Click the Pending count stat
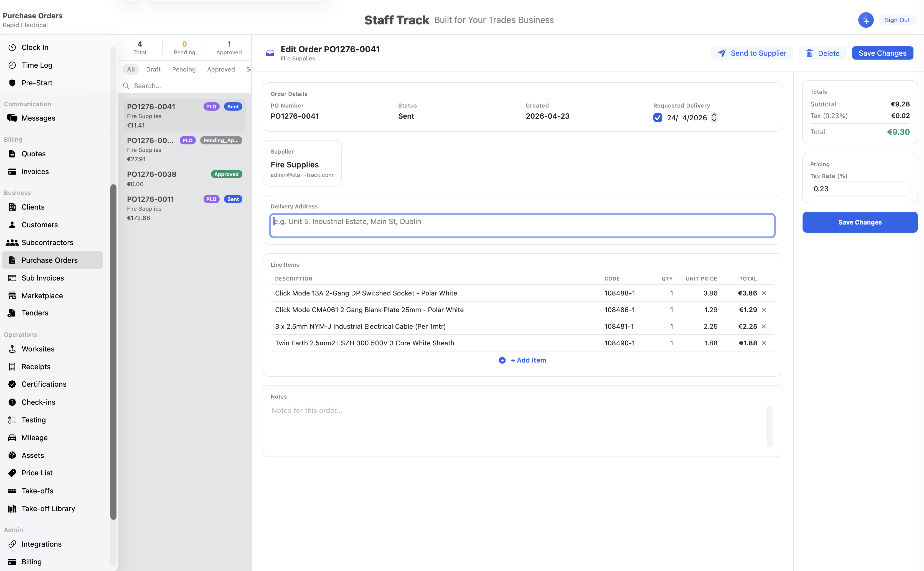The height and width of the screenshot is (571, 924). click(x=184, y=48)
